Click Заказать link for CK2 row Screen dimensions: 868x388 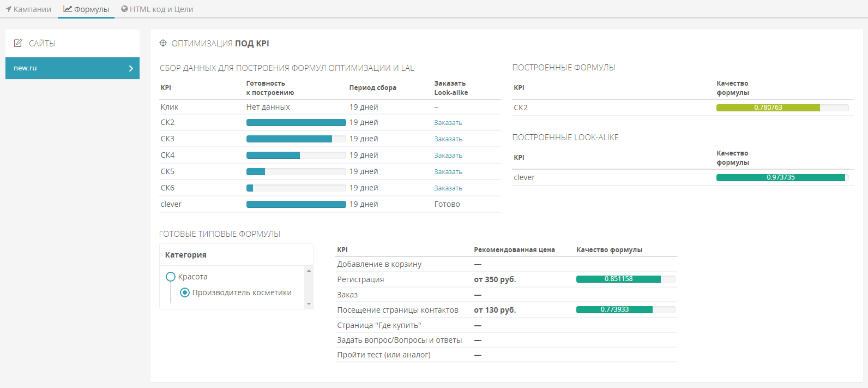click(448, 123)
